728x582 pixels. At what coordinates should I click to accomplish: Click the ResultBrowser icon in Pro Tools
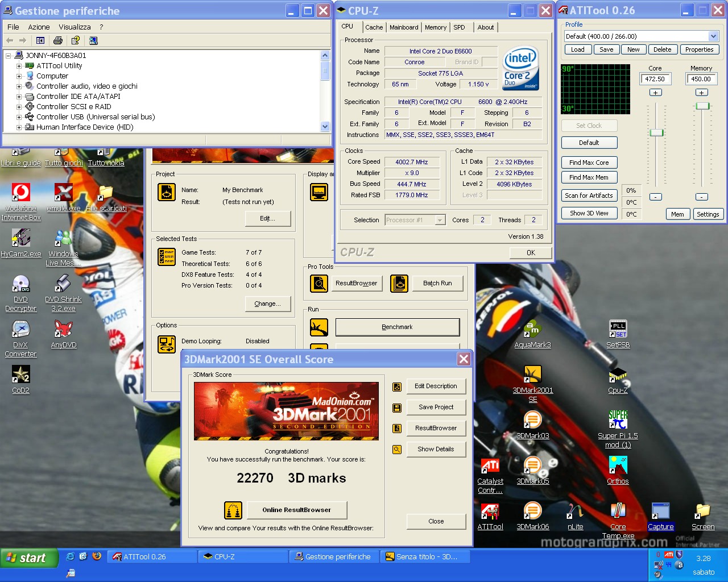tap(319, 283)
